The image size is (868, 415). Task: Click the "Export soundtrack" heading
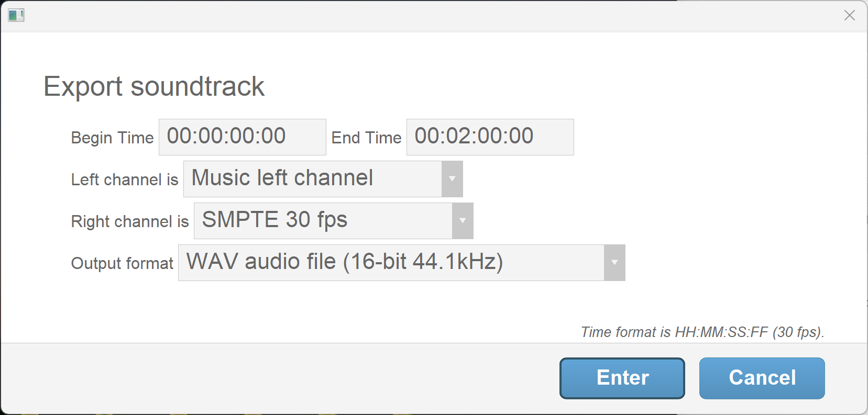154,86
